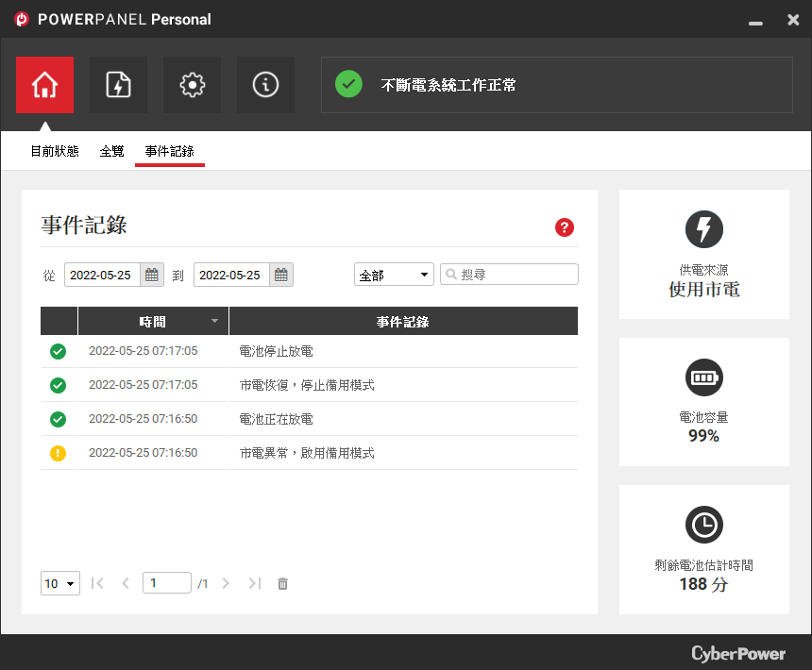
Task: Sort by 時間 column header arrow
Action: [x=214, y=321]
